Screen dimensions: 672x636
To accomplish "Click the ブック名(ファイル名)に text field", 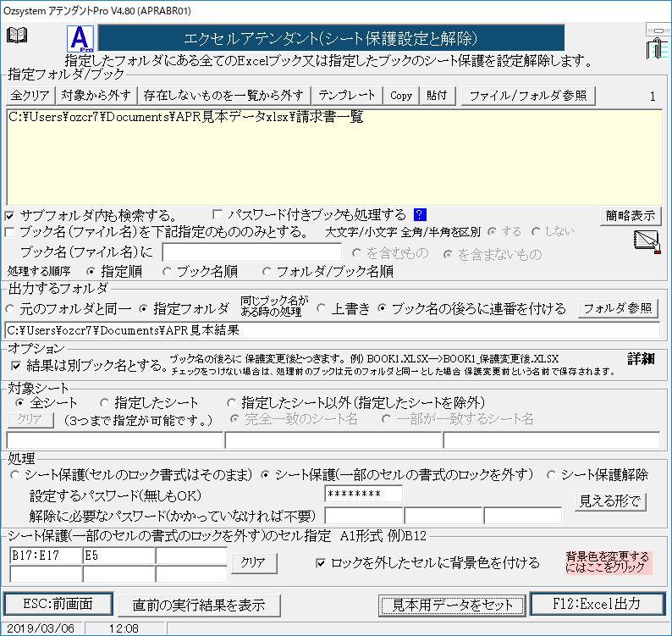I will (x=252, y=252).
